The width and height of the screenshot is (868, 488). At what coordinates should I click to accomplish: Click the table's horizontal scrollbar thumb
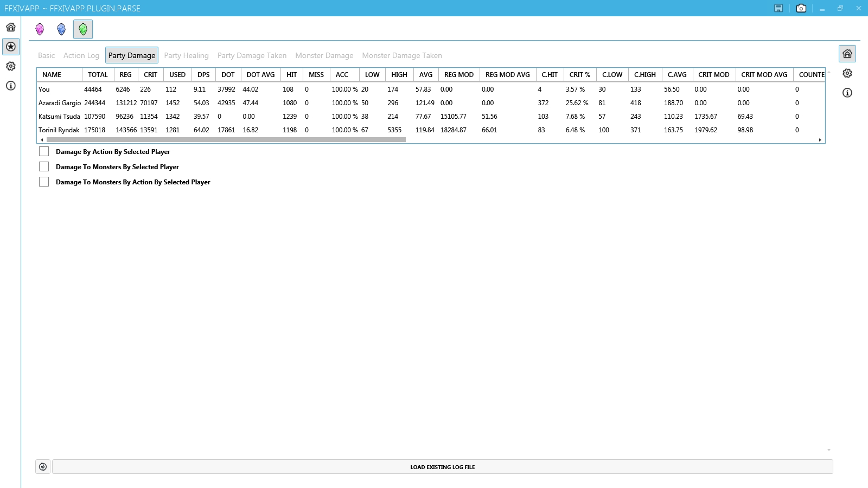226,140
